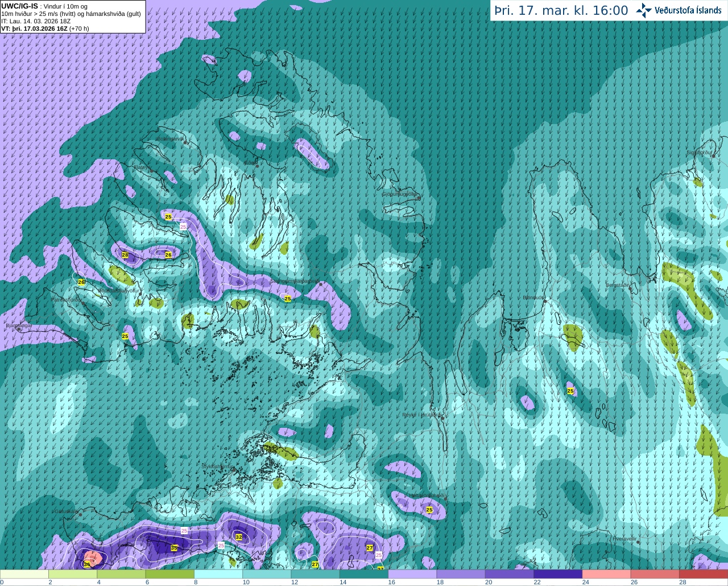Pick the red above-28 legend swatch

point(704,574)
